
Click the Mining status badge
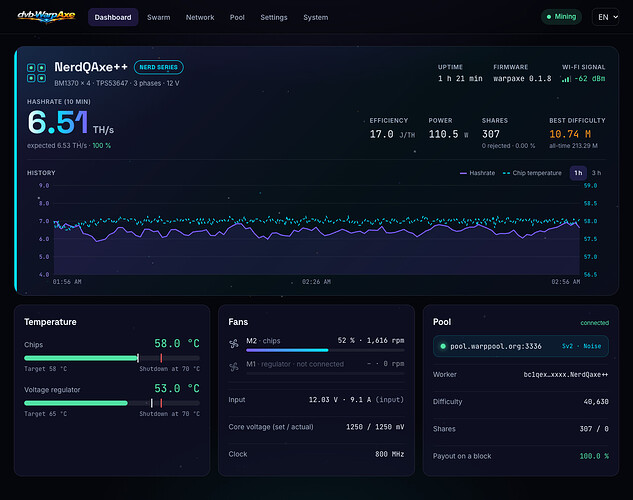click(x=561, y=17)
